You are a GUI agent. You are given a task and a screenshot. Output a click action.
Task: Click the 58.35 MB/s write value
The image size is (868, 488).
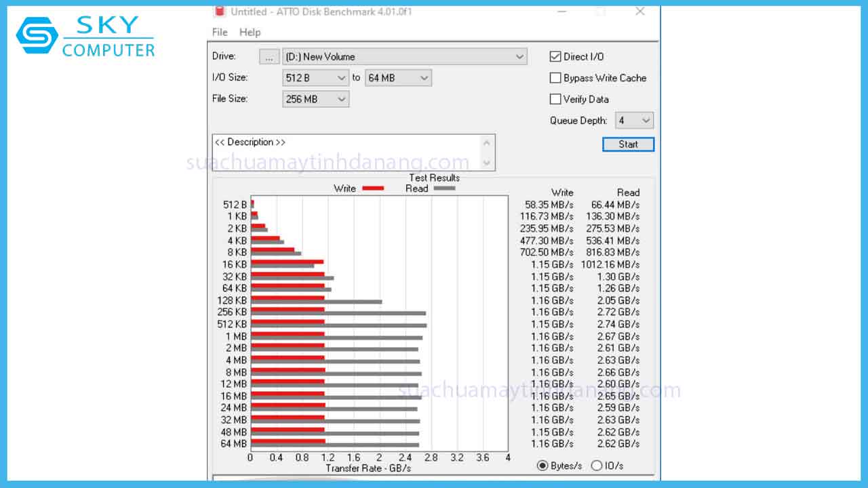[x=549, y=205]
